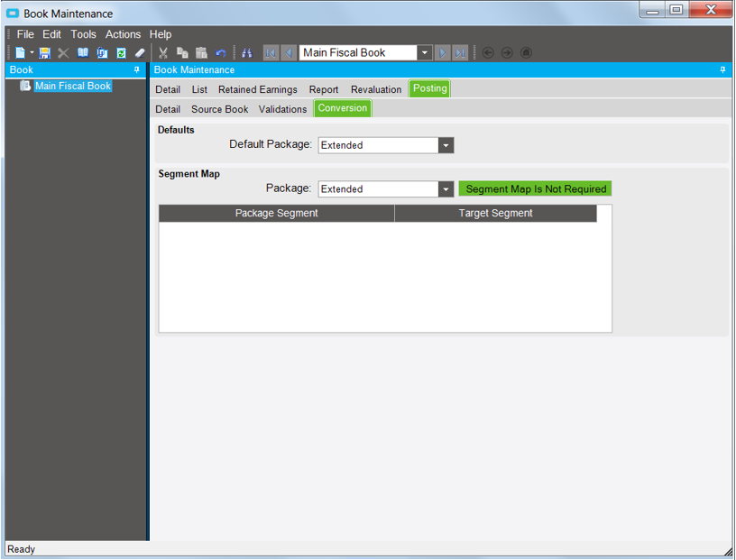Screen dimensions: 736x560
Task: Click the Cut scissors icon
Action: (x=163, y=52)
